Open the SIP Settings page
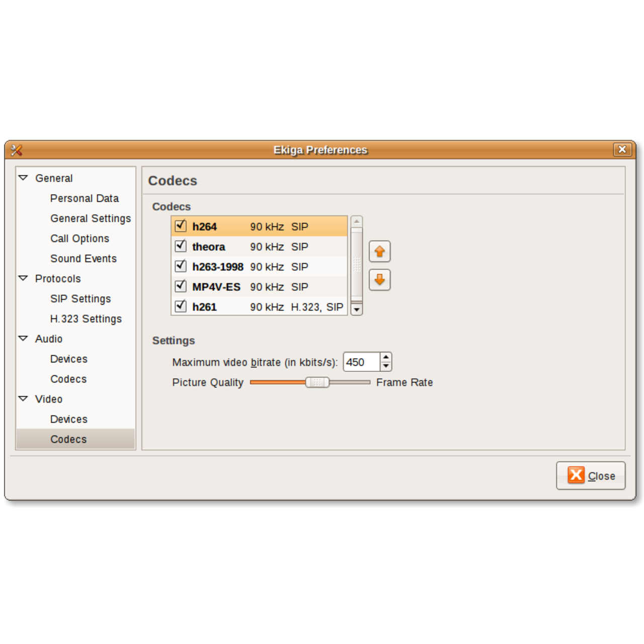 pyautogui.click(x=80, y=299)
